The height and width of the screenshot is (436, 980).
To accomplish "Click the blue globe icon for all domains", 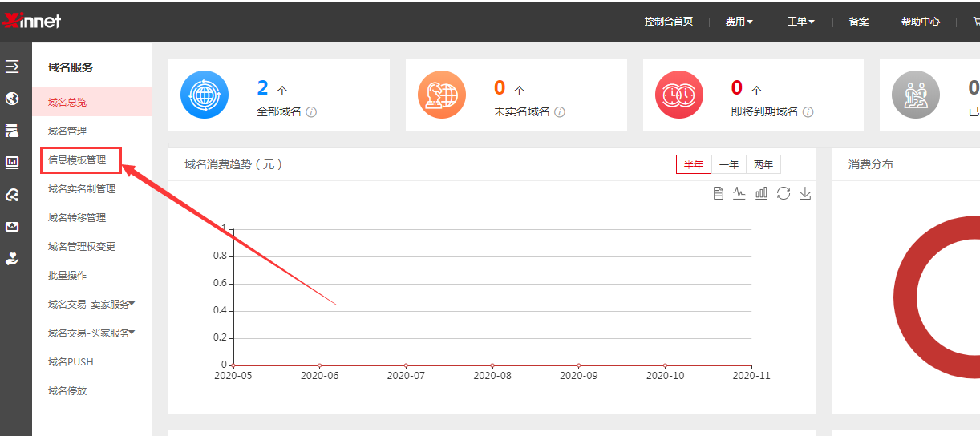I will [205, 95].
